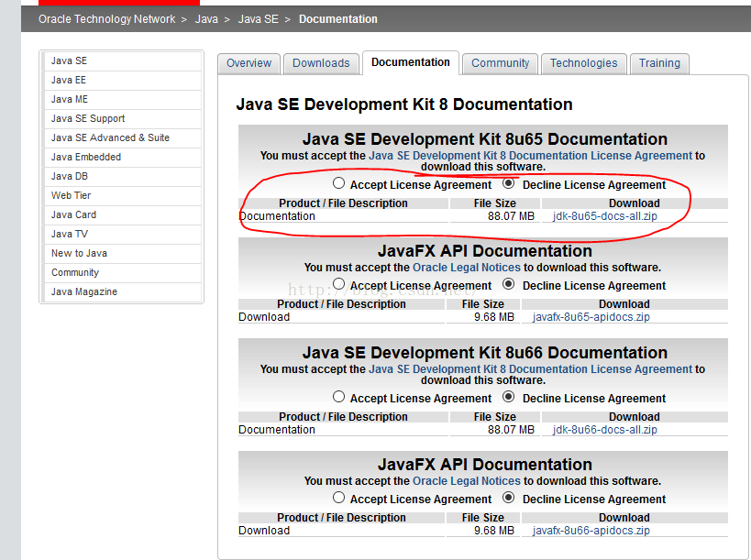Select Decline License Agreement for JDK 8u65

(509, 183)
